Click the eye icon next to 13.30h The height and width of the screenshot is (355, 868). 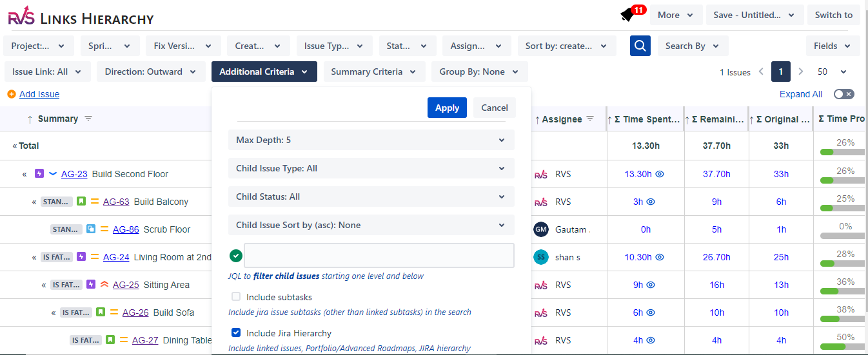click(660, 174)
